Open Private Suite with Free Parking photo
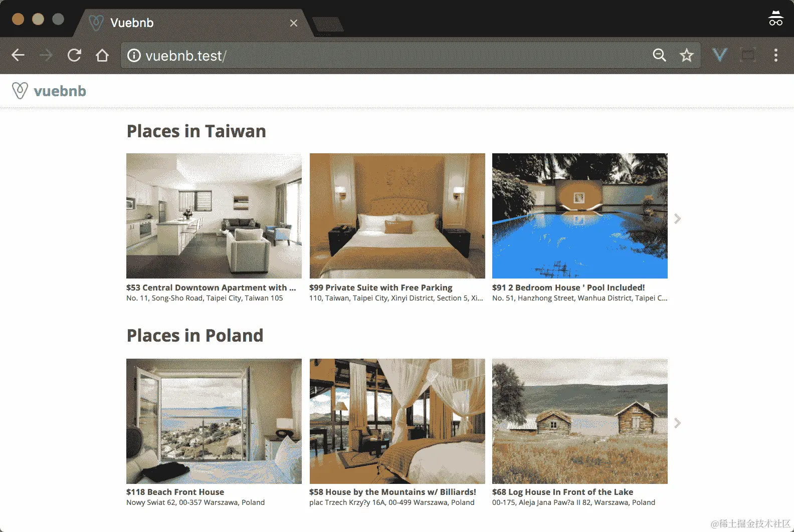 pos(398,216)
